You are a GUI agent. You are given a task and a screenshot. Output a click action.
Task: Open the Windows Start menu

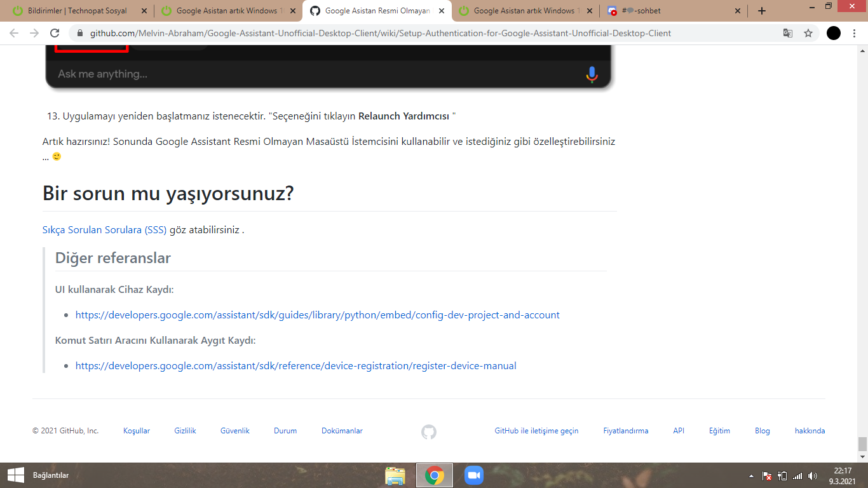(x=15, y=475)
